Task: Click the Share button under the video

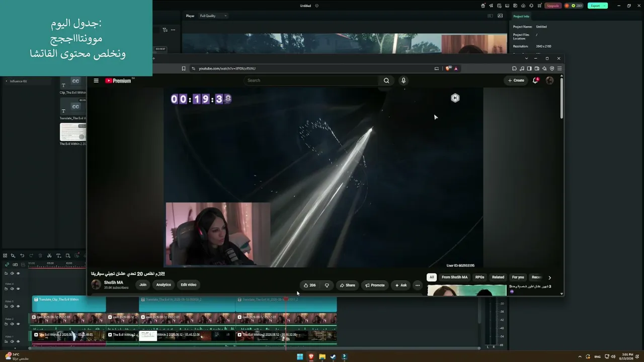Action: (347, 285)
